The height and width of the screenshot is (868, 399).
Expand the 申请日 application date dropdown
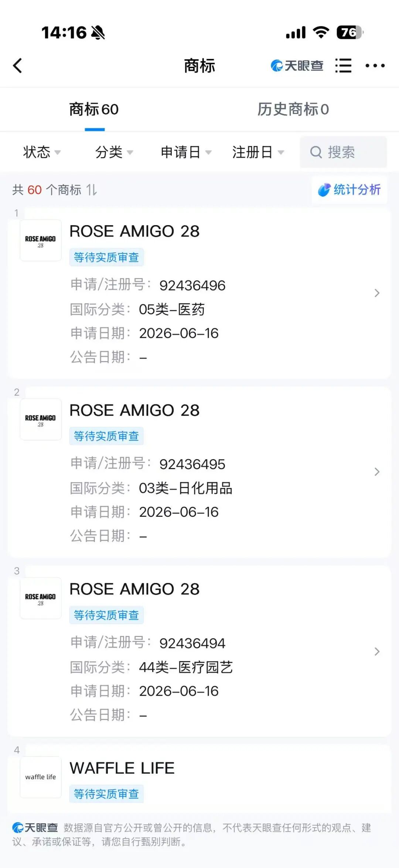point(186,152)
